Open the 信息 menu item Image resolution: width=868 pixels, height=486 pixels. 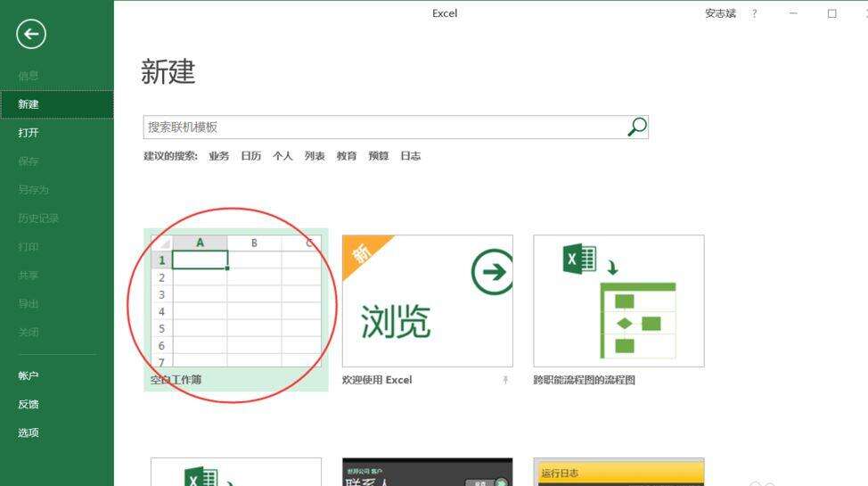pyautogui.click(x=29, y=76)
